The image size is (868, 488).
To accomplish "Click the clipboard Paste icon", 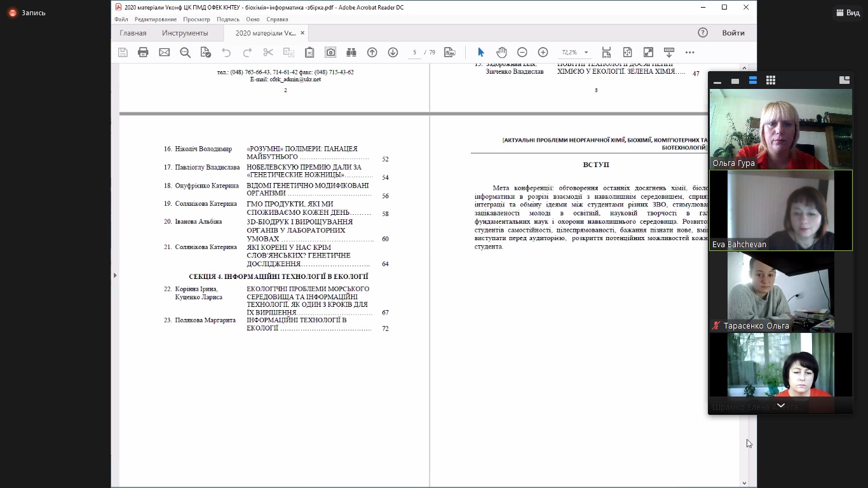I will 309,52.
